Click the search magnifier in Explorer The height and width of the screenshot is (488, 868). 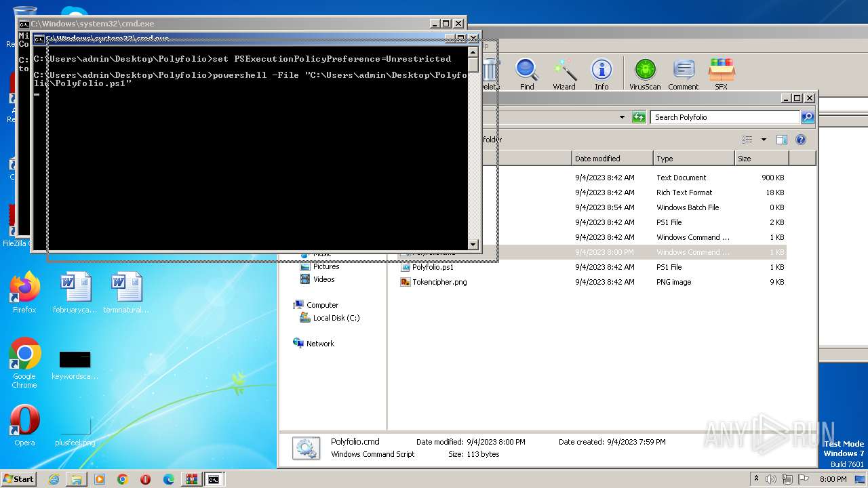[807, 117]
